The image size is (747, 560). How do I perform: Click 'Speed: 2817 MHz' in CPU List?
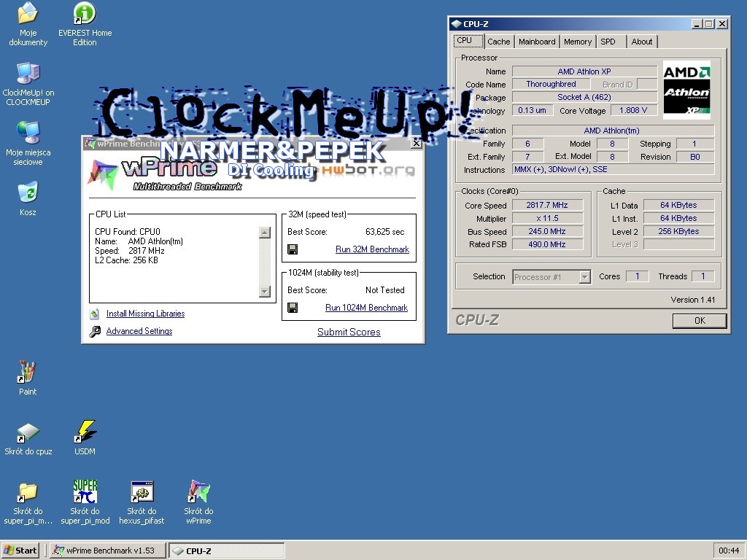[130, 251]
